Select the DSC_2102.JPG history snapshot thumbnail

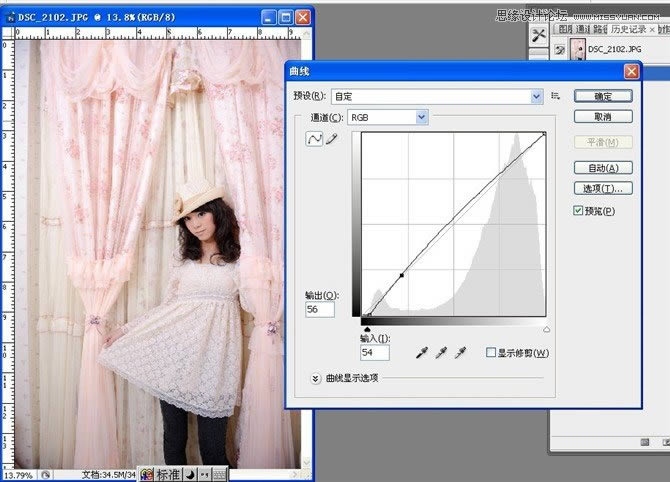pos(577,50)
